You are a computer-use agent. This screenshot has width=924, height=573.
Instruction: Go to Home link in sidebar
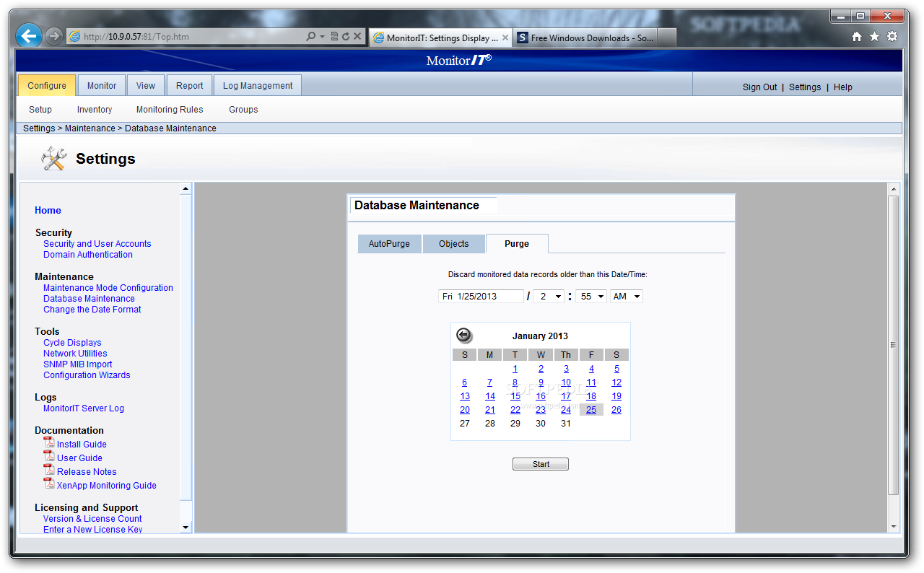pyautogui.click(x=48, y=210)
